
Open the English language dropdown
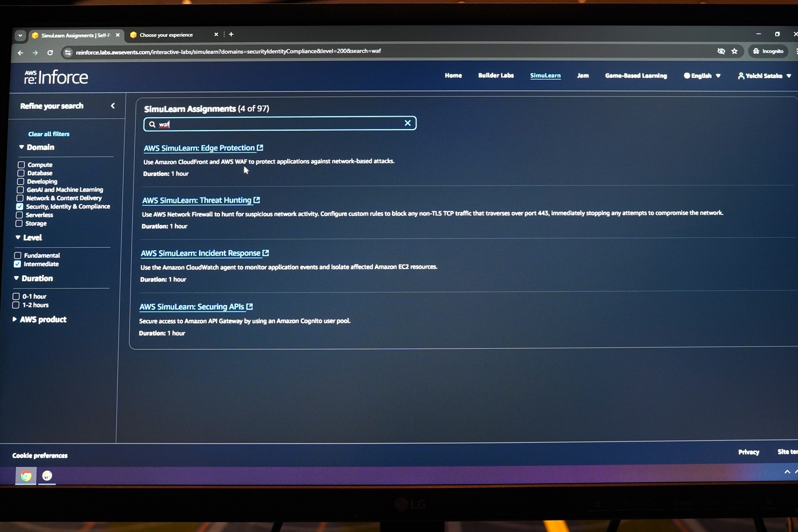pyautogui.click(x=702, y=76)
